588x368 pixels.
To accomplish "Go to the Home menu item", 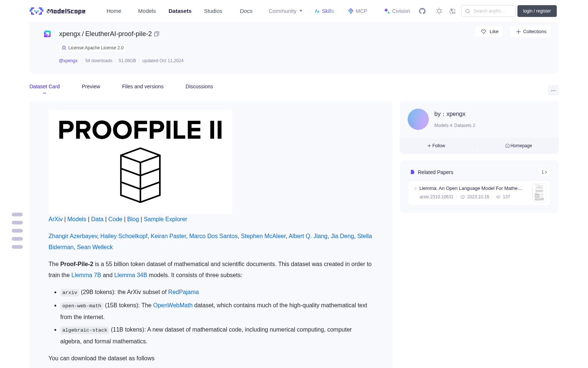I will (114, 11).
